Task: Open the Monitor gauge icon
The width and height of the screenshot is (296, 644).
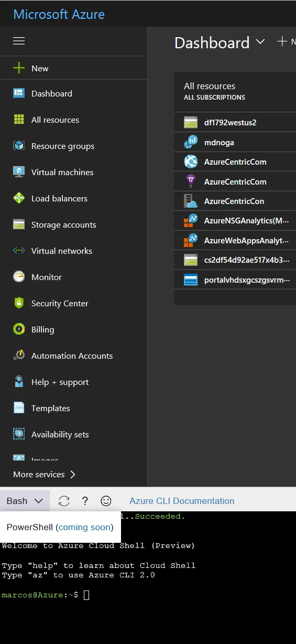Action: 19,277
